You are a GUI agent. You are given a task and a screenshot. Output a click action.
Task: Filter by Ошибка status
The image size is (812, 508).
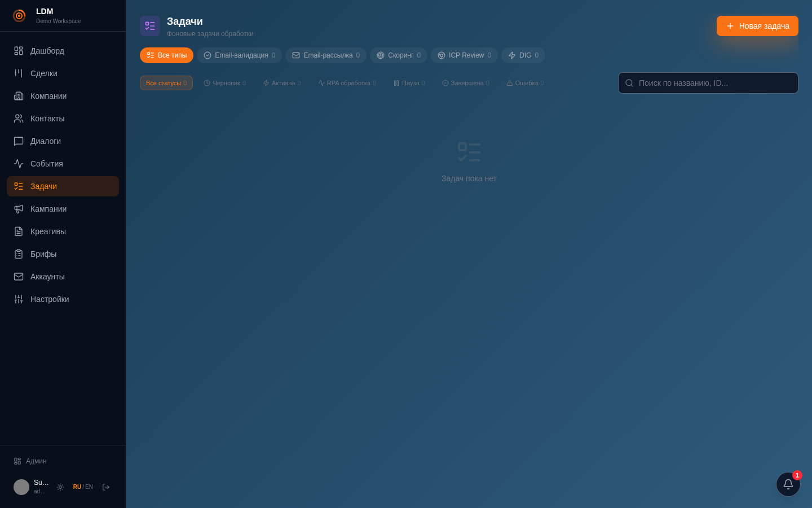(x=525, y=83)
